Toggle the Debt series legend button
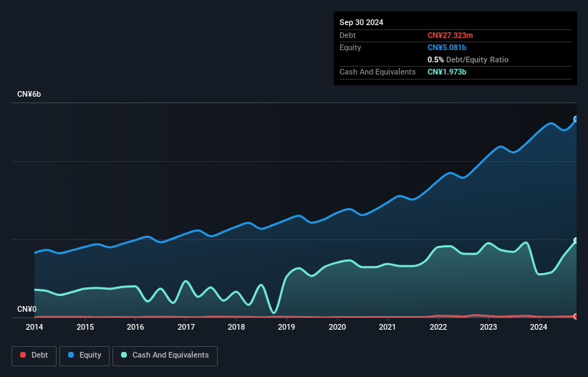The image size is (588, 377). pyautogui.click(x=34, y=355)
